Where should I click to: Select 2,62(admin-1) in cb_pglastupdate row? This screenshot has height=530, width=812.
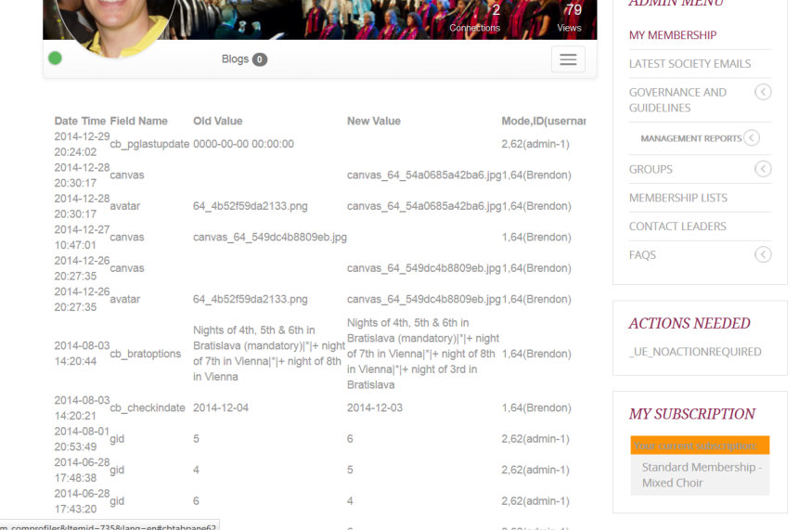pos(535,144)
